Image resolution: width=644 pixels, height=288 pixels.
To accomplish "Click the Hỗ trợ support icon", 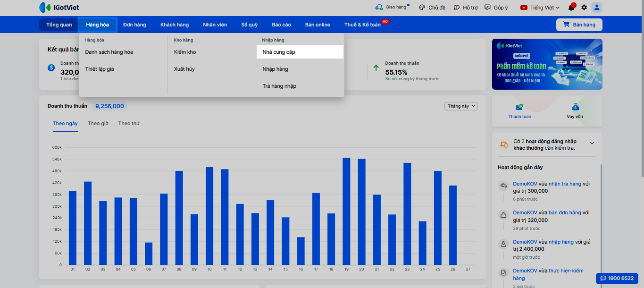I will (456, 8).
